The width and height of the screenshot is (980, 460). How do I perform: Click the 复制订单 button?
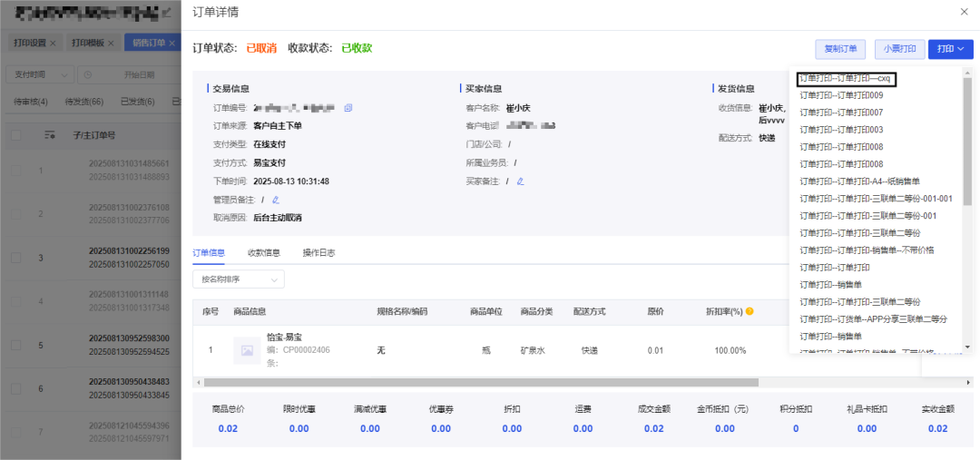tap(840, 49)
